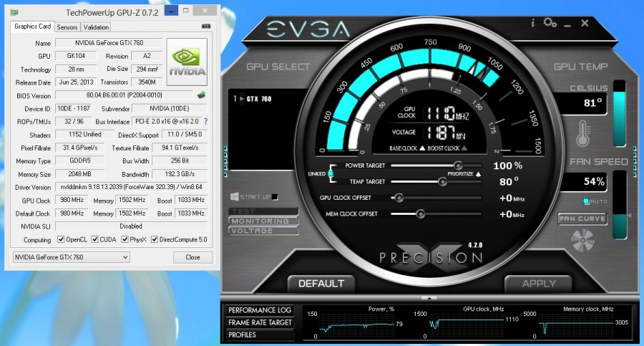Viewport: 644px width, 346px height.
Task: Click the EVGA logo
Action: coord(308,29)
